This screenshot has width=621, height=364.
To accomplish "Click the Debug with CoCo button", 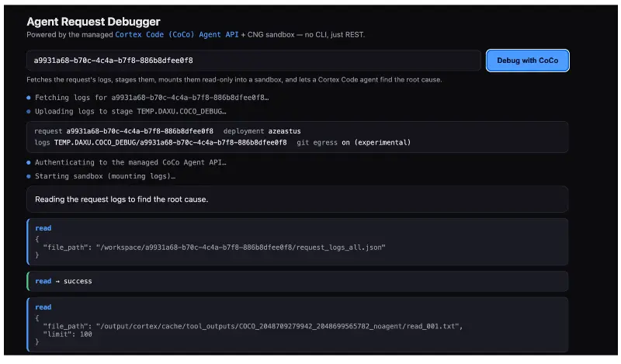I will (x=527, y=61).
